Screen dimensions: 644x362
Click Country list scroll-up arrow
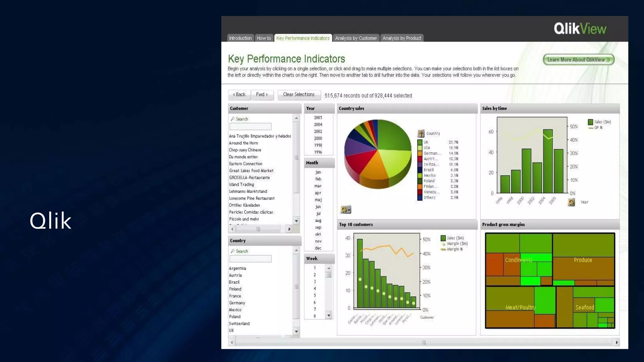tap(296, 250)
